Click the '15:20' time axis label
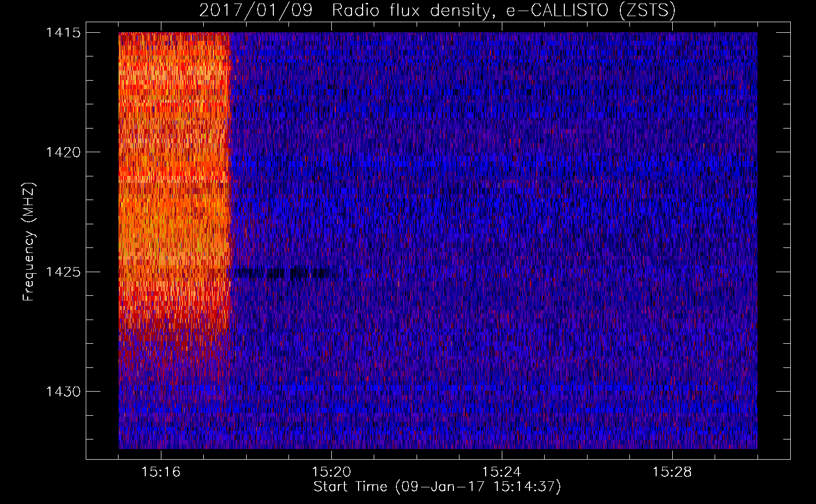Image resolution: width=816 pixels, height=504 pixels. pyautogui.click(x=331, y=472)
